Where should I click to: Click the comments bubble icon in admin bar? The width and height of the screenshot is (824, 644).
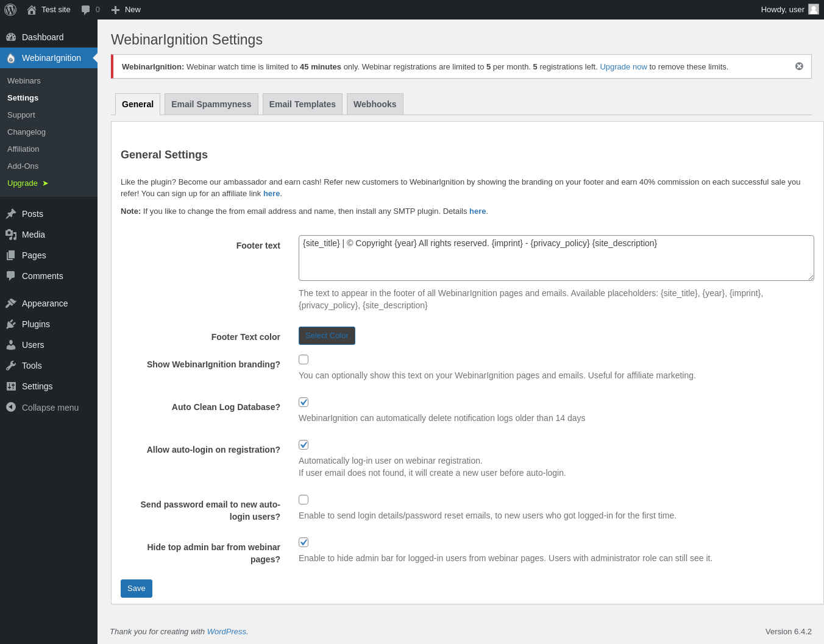86,10
